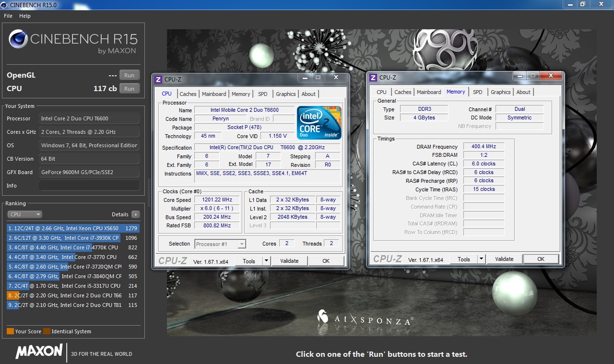
Task: Click Validate in CPU-Z CPU window
Action: click(289, 261)
